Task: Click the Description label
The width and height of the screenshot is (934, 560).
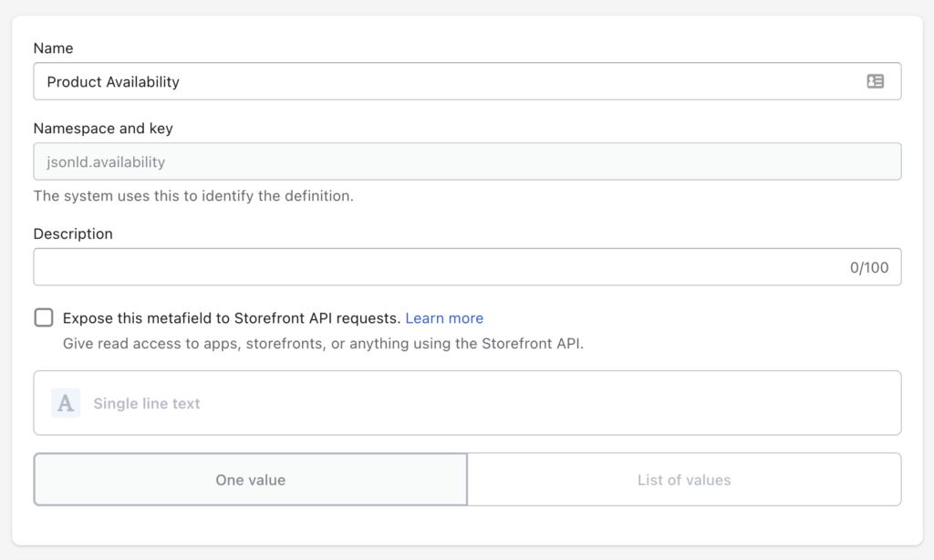Action: [73, 233]
